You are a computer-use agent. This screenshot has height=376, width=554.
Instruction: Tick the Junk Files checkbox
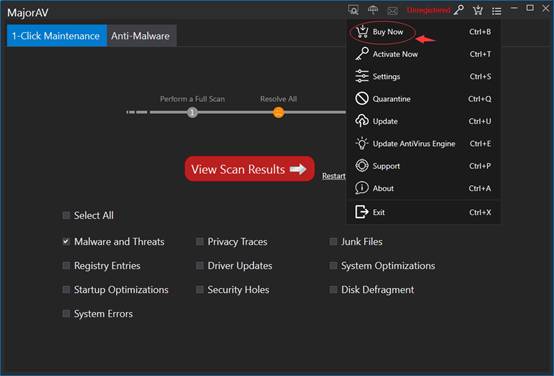coord(333,242)
